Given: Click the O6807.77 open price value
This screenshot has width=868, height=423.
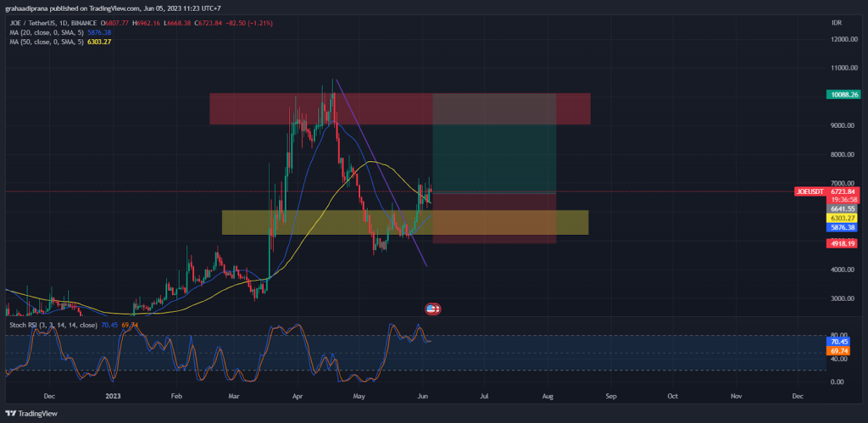Looking at the screenshot, I should [x=115, y=23].
